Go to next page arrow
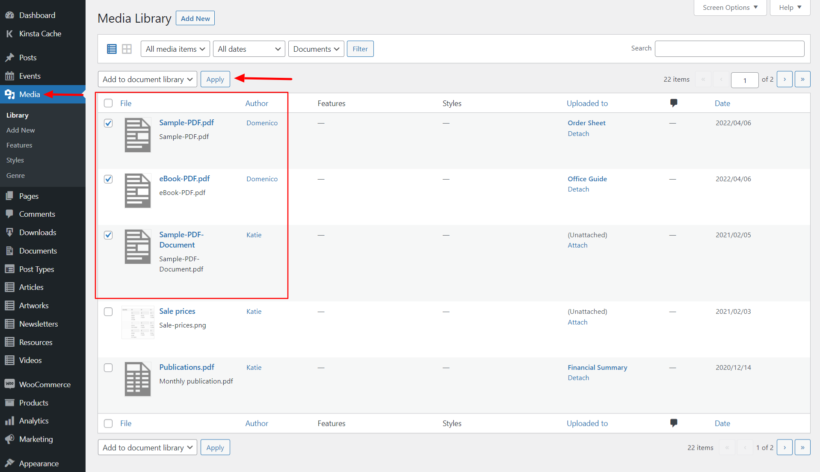820x472 pixels. coord(784,79)
